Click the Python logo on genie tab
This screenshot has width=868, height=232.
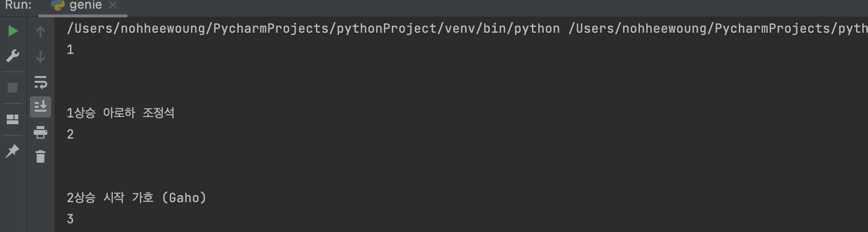[x=58, y=5]
